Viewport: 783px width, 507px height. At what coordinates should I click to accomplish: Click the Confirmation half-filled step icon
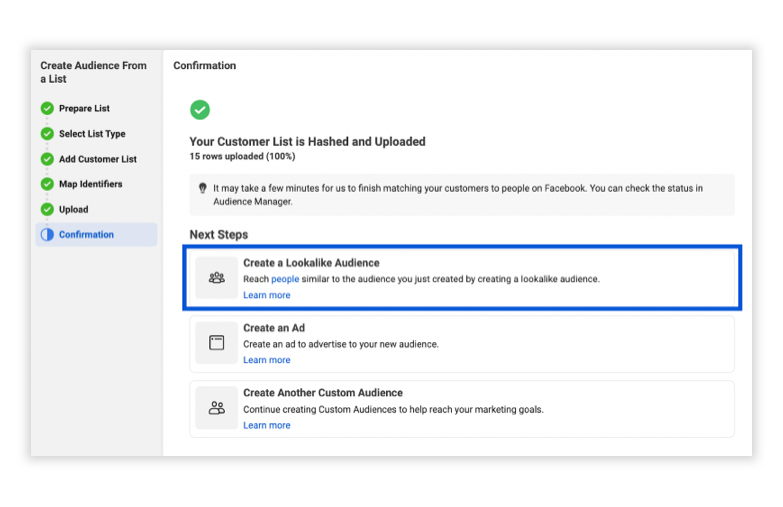click(x=47, y=235)
